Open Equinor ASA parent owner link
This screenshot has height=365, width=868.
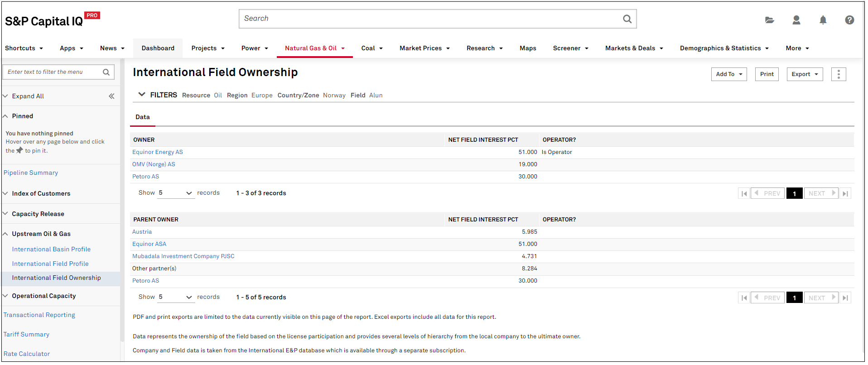point(149,244)
